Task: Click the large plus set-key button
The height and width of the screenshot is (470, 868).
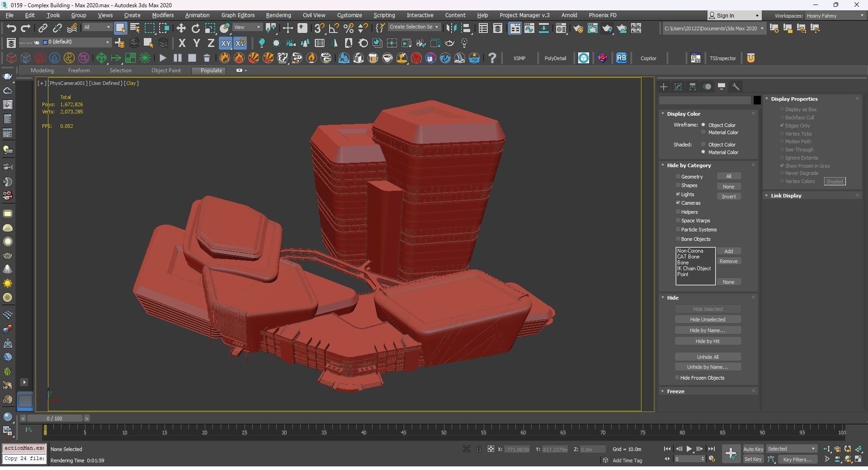Action: click(x=731, y=453)
